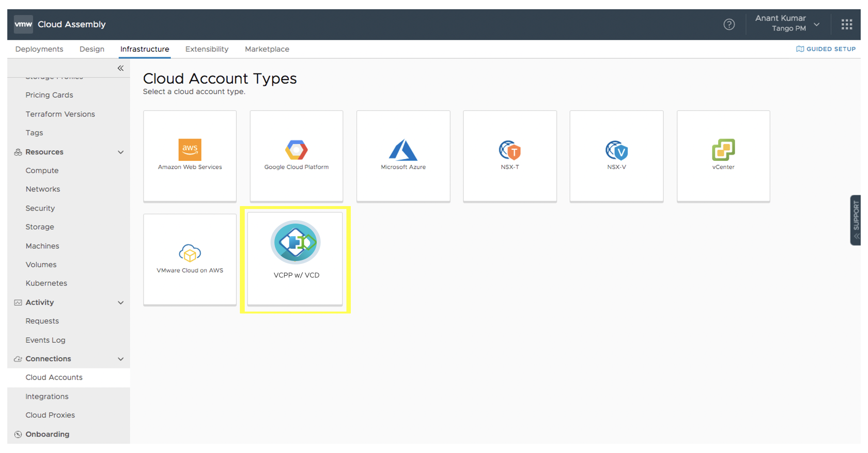The height and width of the screenshot is (453, 868).
Task: Switch to the Extensibility tab
Action: (207, 49)
